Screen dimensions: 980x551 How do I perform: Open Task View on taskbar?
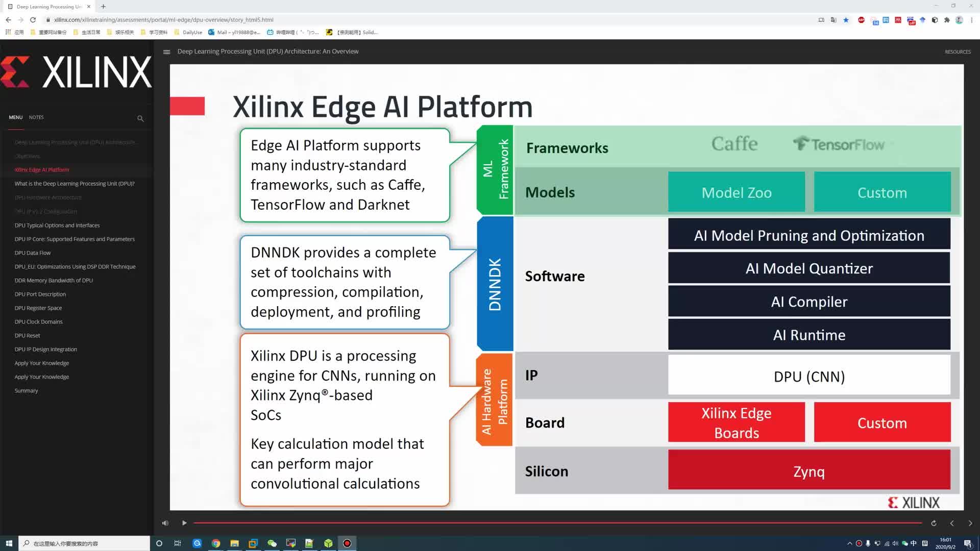[178, 543]
